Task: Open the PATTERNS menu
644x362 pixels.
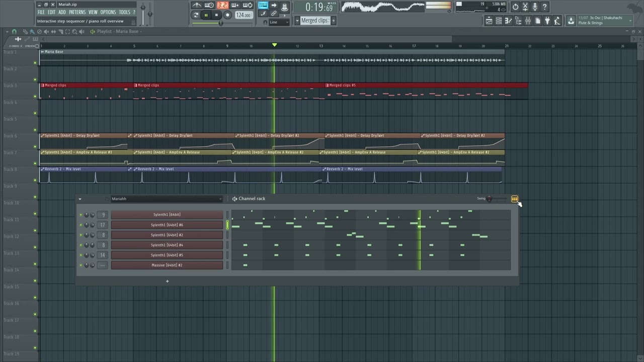Action: [x=77, y=12]
